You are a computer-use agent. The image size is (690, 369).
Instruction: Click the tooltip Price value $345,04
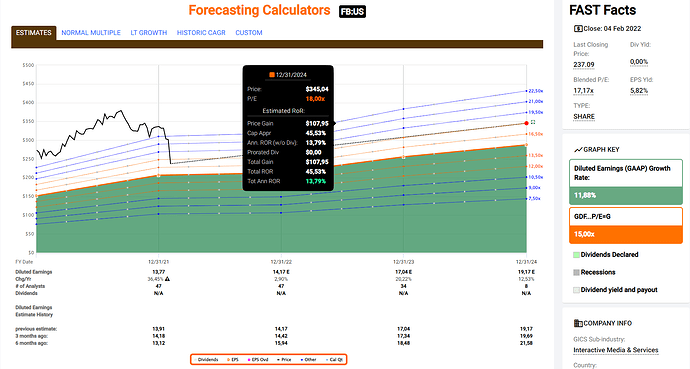coord(317,89)
